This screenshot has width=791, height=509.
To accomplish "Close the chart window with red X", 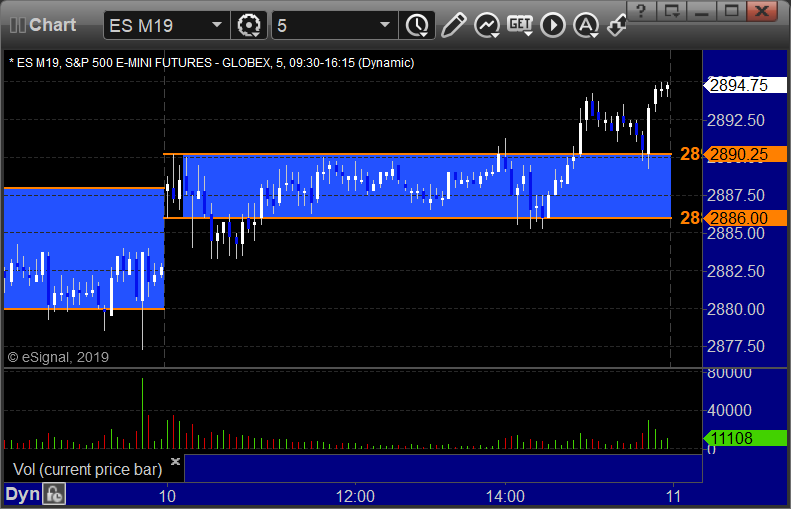I will pyautogui.click(x=762, y=11).
